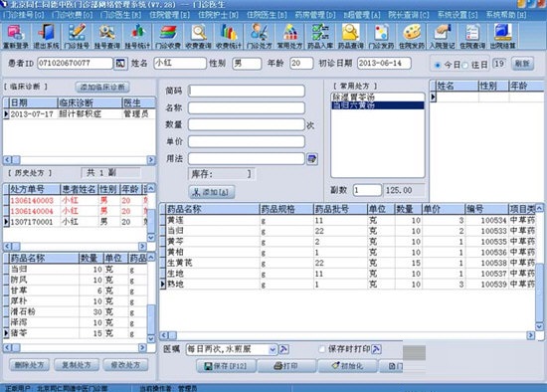
Task: Open the 门诊发药 toolbar icon
Action: (381, 36)
